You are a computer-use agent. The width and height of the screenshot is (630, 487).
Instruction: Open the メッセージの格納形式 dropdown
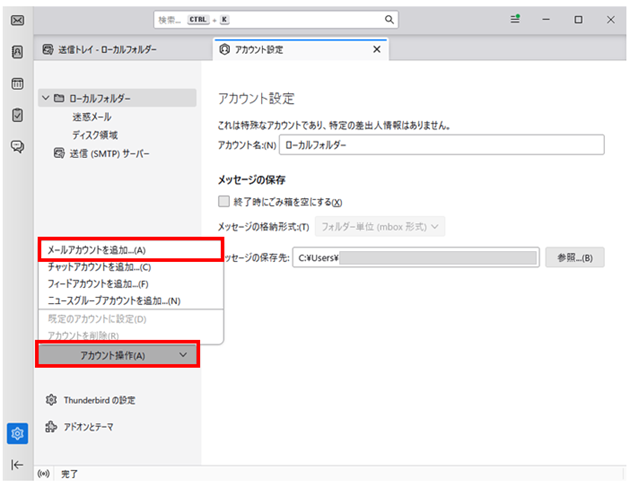380,227
